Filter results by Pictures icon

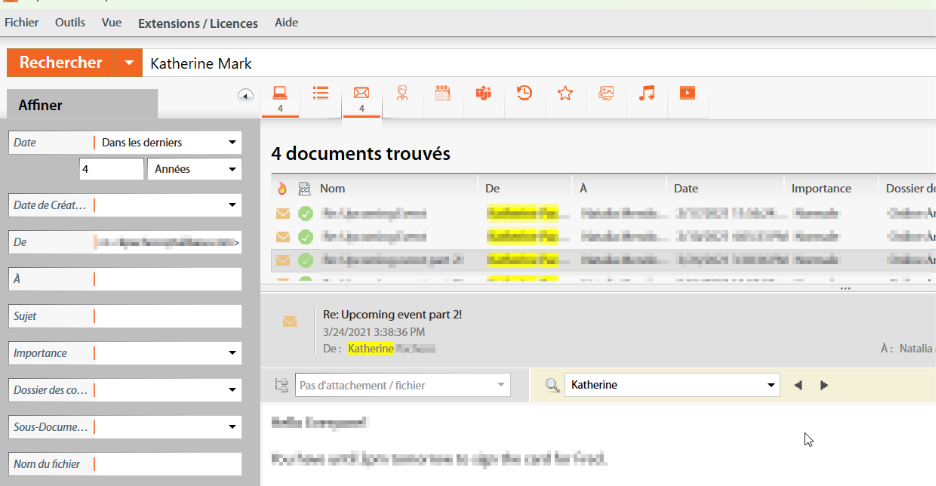606,94
